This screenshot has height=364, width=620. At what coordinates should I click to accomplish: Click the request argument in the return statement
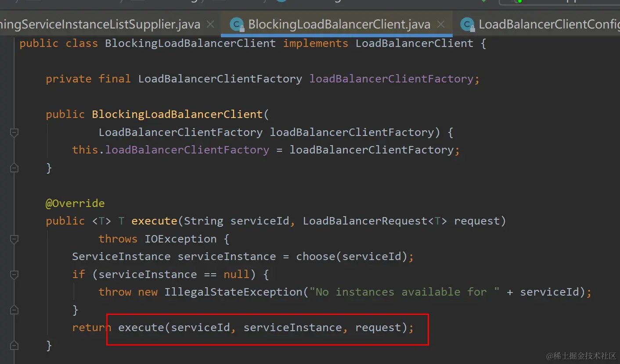click(378, 328)
